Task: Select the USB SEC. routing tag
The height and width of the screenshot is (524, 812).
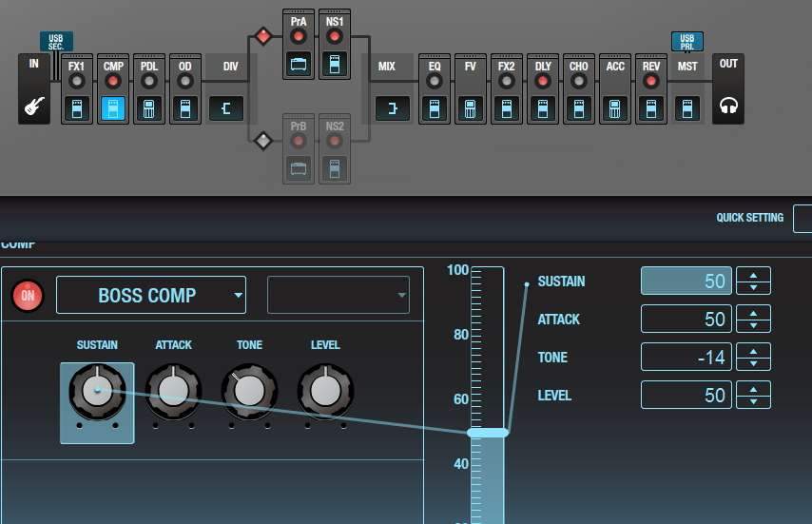Action: point(56,42)
